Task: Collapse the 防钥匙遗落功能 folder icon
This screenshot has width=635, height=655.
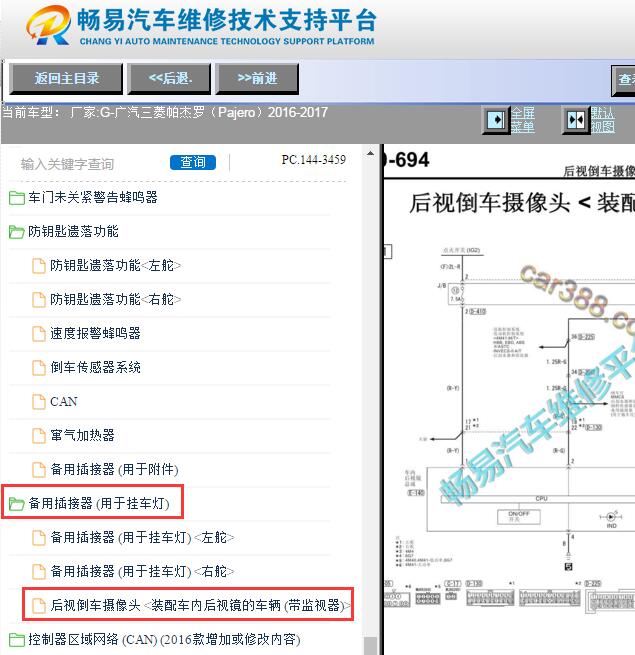Action: [x=17, y=232]
